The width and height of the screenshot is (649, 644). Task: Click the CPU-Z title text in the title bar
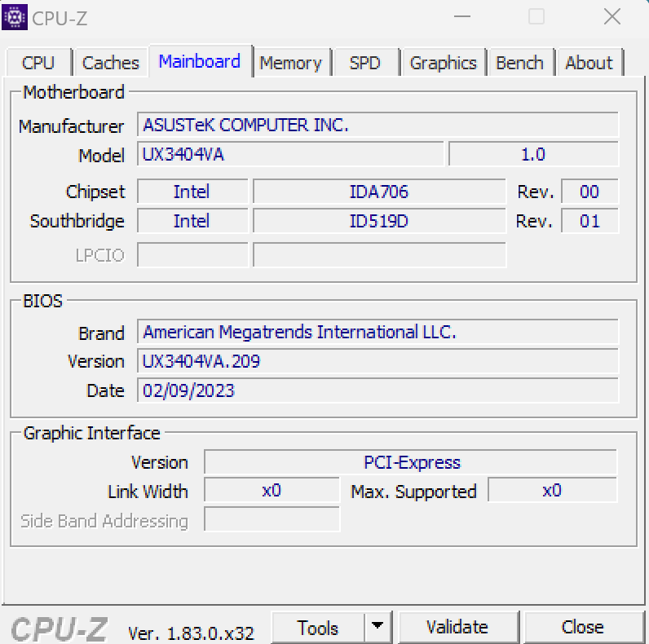[x=60, y=18]
